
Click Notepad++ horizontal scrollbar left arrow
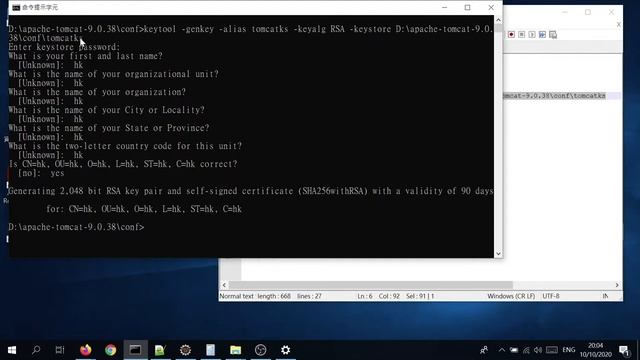click(224, 285)
